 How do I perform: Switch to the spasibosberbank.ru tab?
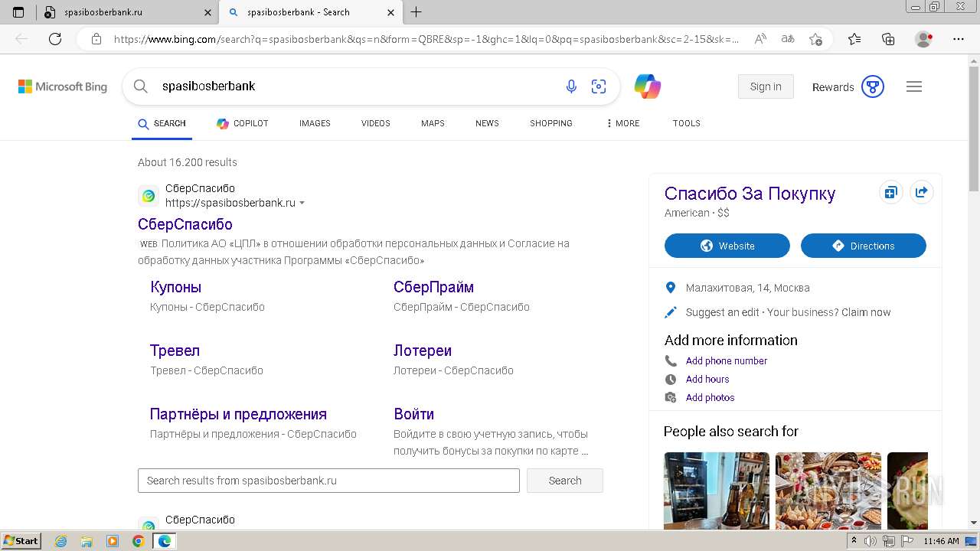point(127,12)
